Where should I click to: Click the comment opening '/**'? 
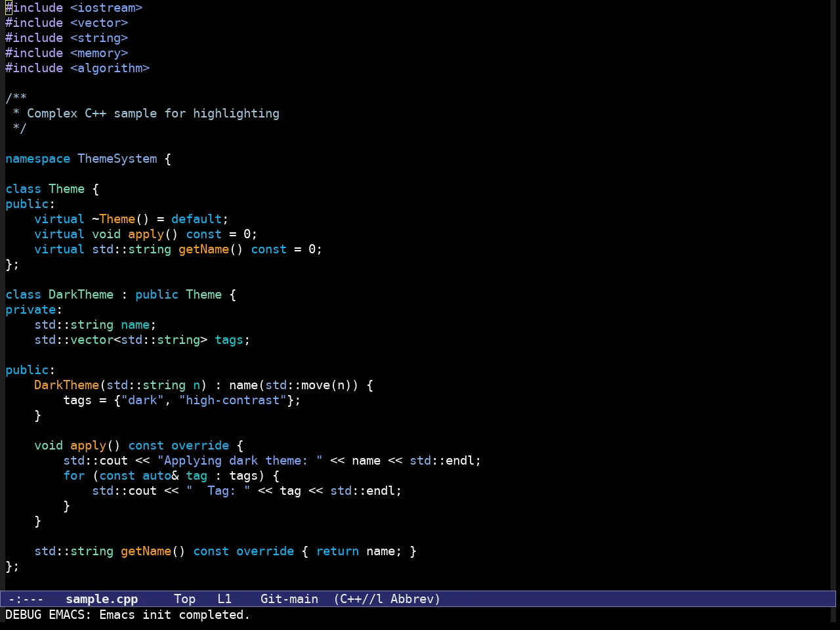(16, 98)
